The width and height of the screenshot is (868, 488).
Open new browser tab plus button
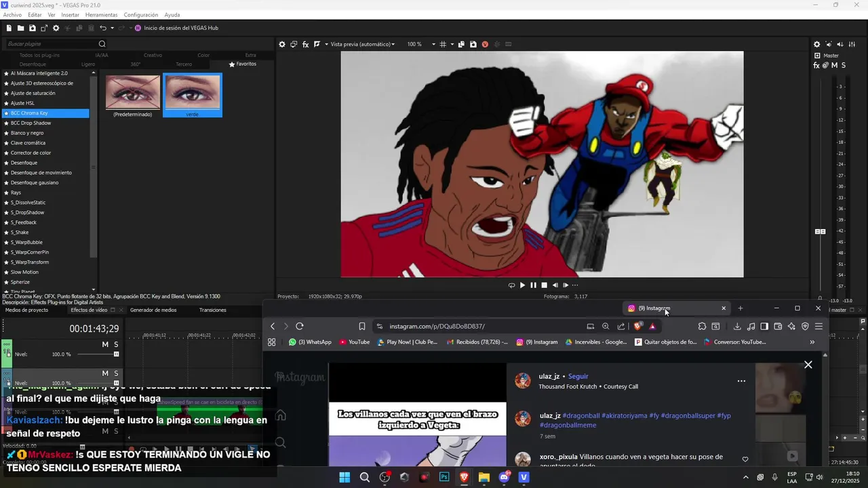pyautogui.click(x=740, y=308)
